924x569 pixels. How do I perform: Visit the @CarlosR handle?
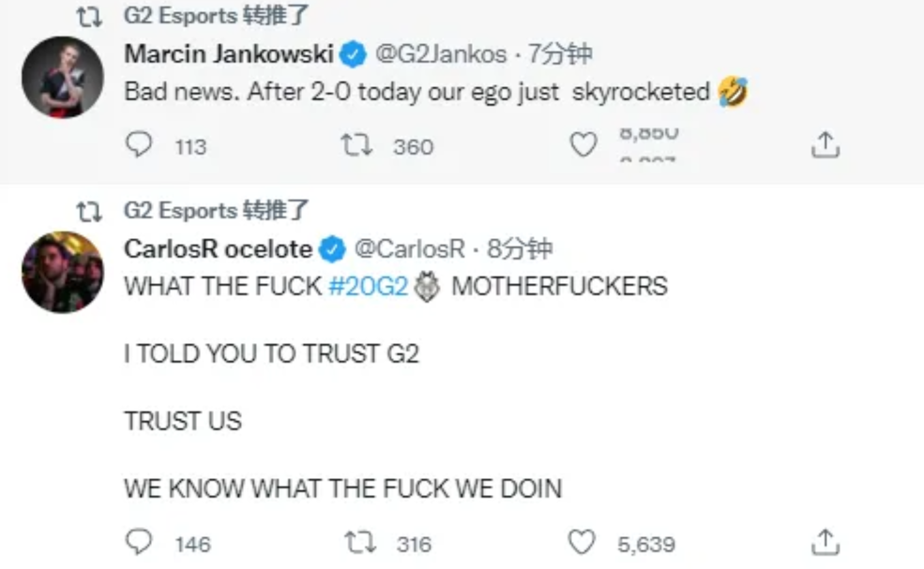410,249
